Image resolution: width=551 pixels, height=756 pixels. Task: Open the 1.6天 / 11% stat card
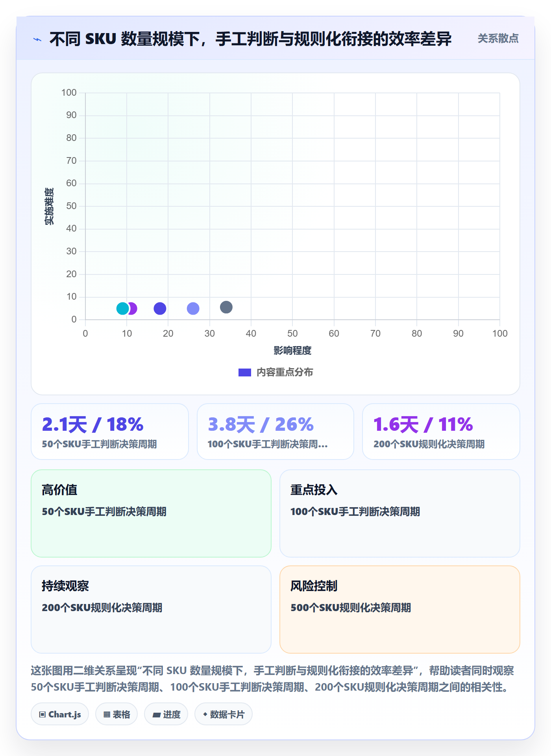tap(441, 432)
